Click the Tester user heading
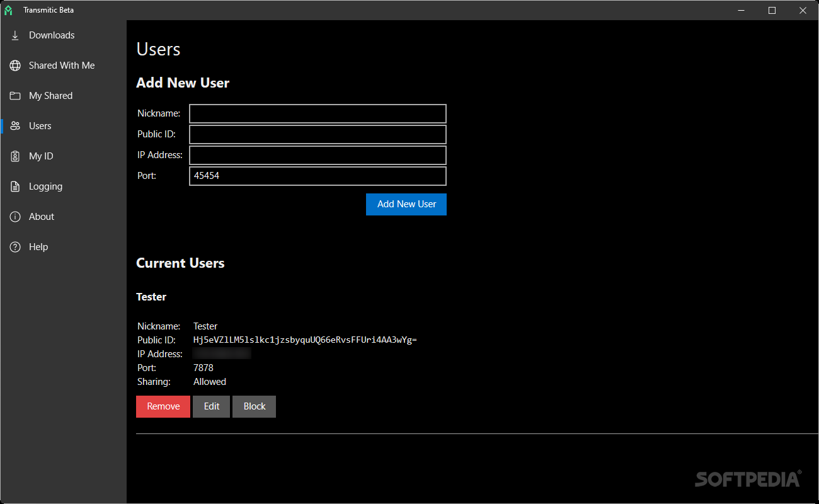The width and height of the screenshot is (819, 504). (x=151, y=297)
